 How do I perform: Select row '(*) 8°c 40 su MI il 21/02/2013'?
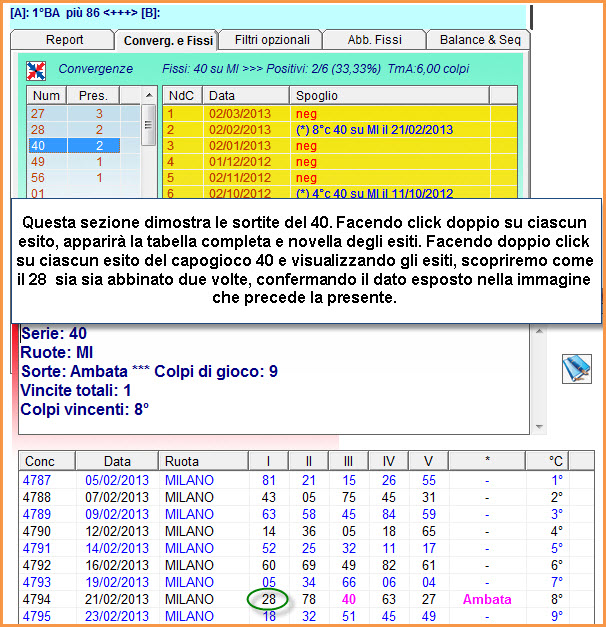click(340, 130)
